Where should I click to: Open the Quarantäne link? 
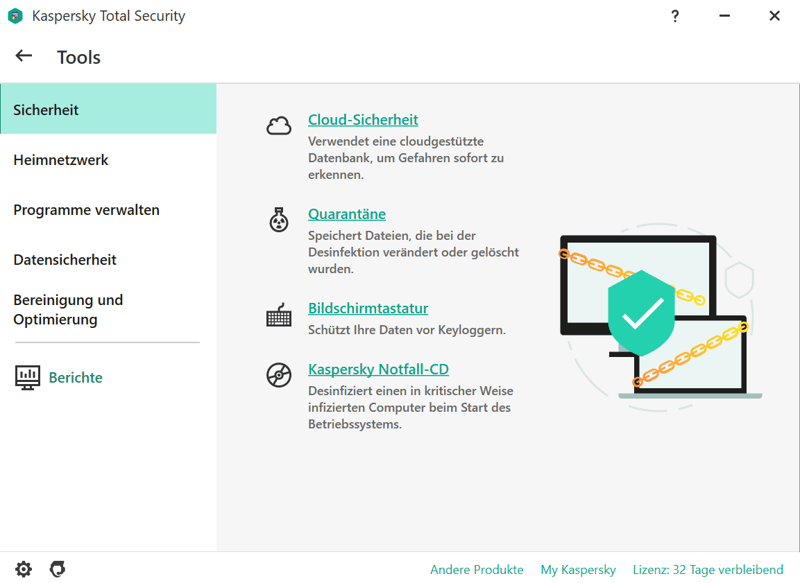[x=347, y=214]
